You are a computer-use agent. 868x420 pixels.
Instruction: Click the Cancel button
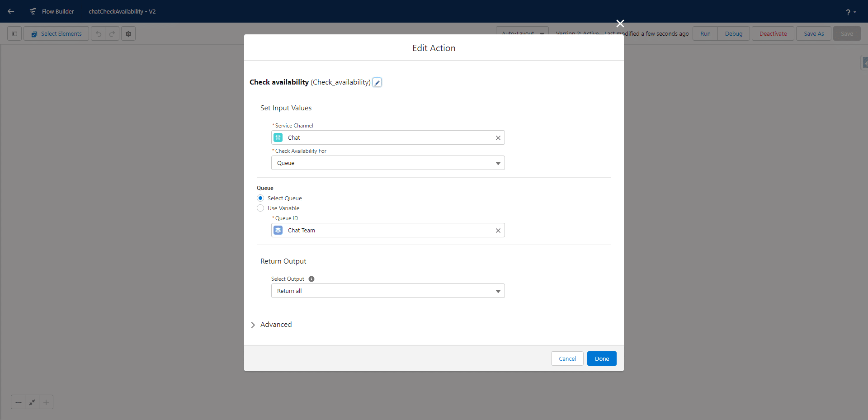[567, 359]
